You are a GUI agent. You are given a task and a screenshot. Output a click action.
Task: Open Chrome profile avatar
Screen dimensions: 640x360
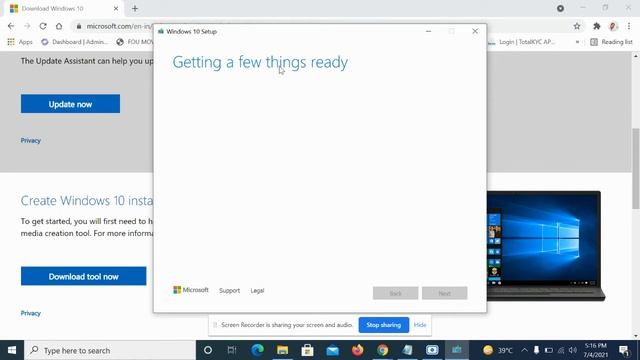(x=613, y=26)
